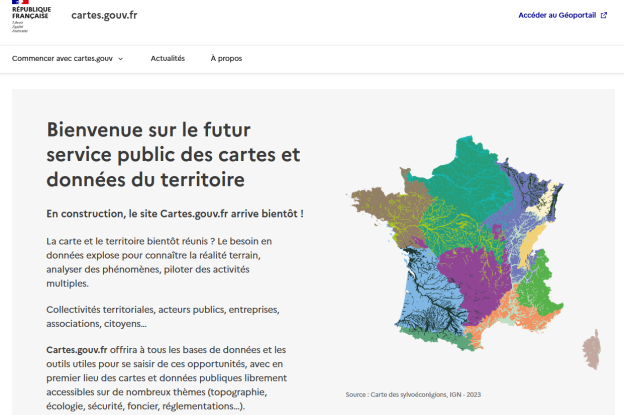Click the France sylvoécorégions map image
Viewport: 624px width, 415px height.
474,253
